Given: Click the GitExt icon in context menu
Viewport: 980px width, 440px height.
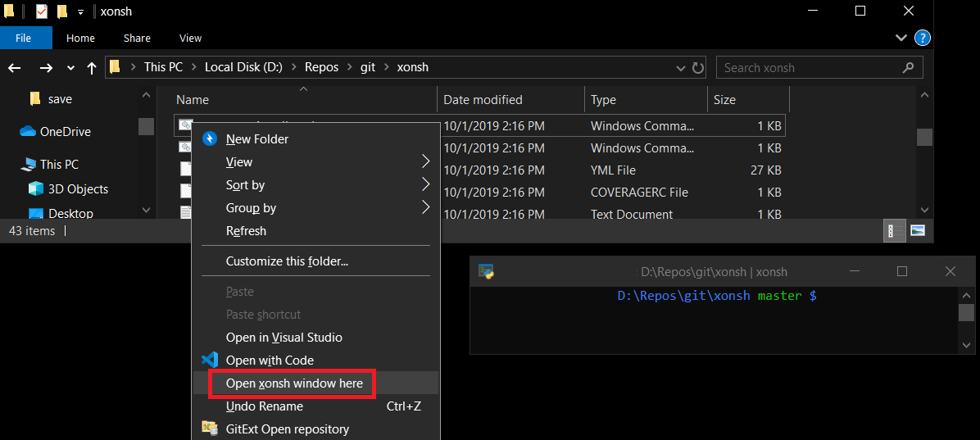Looking at the screenshot, I should tap(210, 429).
